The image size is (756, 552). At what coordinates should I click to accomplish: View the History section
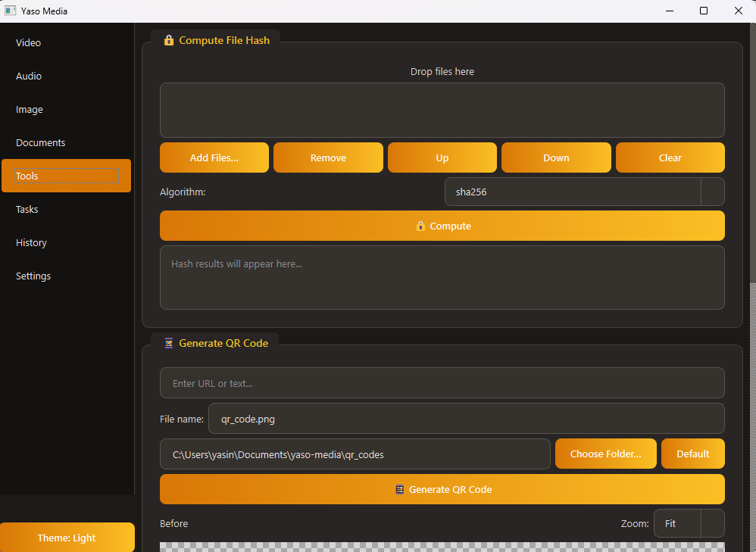tap(66, 242)
